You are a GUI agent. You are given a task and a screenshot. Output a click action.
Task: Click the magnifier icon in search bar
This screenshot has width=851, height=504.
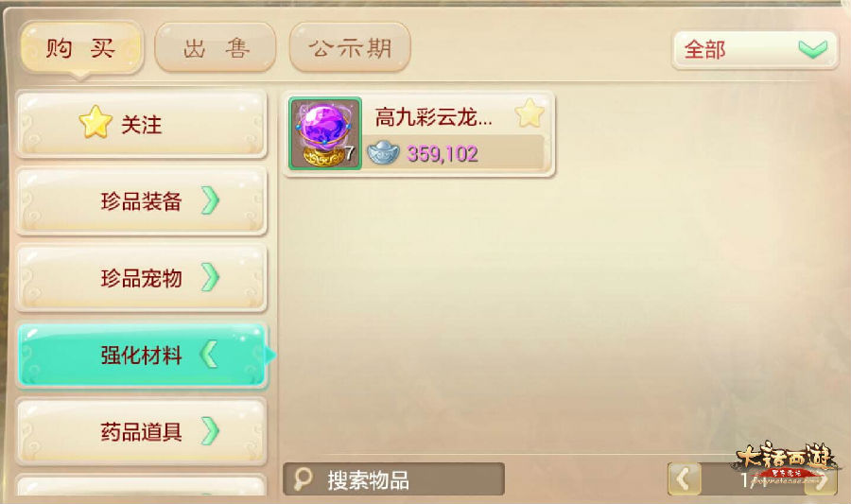(303, 479)
